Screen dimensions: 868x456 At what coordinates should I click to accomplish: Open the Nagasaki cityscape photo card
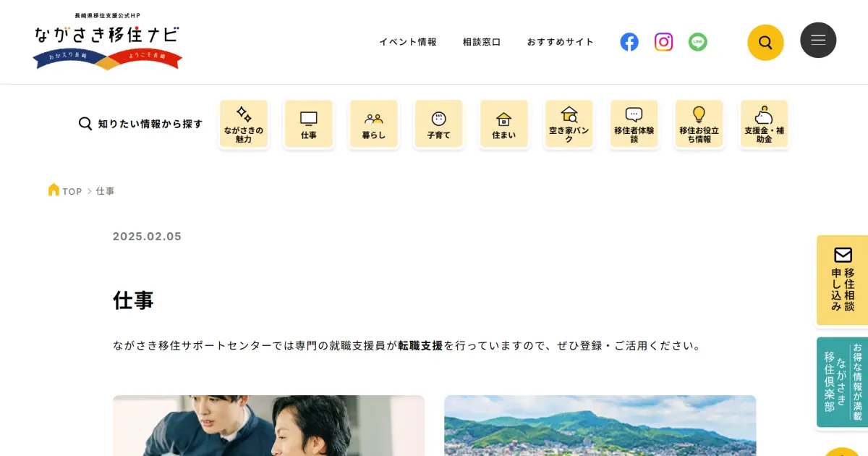[x=600, y=426]
